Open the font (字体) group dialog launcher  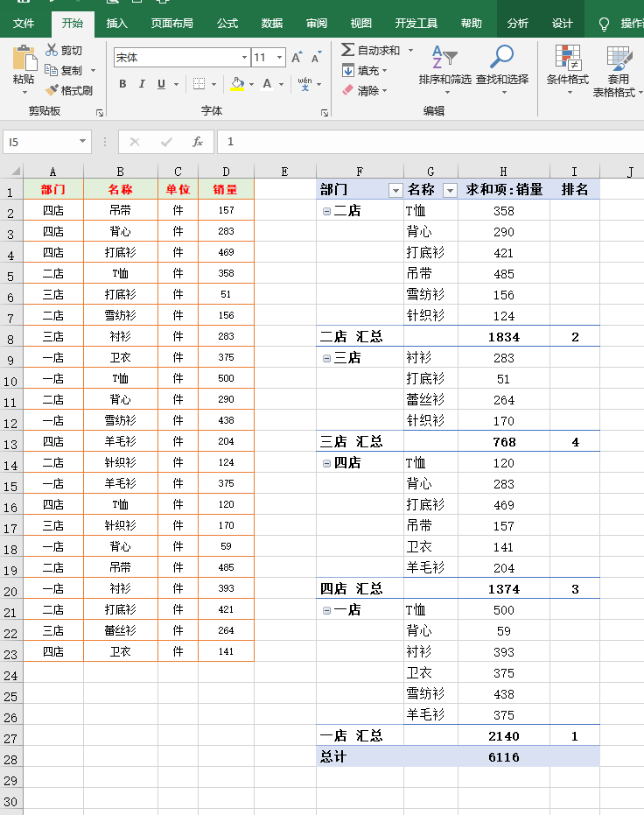click(325, 112)
